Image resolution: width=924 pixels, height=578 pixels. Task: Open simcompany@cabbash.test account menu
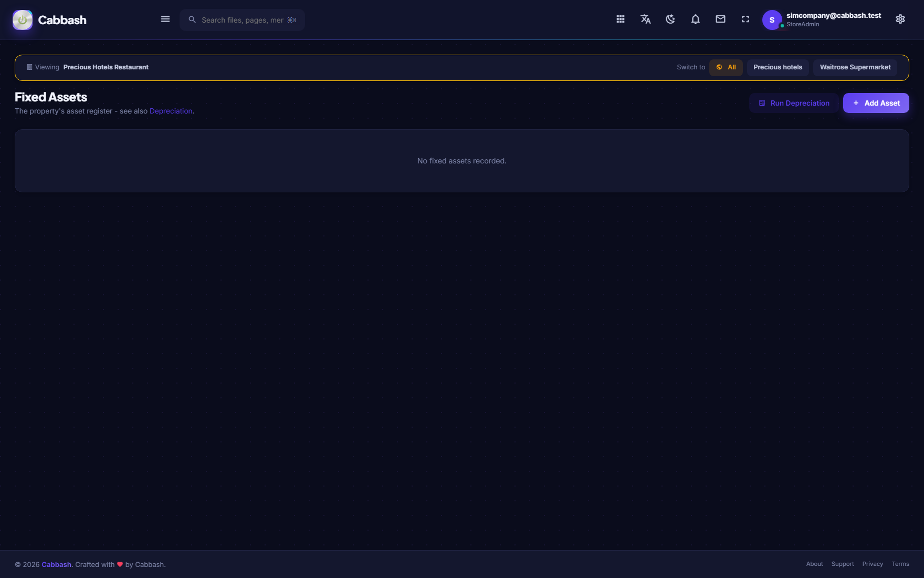click(x=834, y=16)
